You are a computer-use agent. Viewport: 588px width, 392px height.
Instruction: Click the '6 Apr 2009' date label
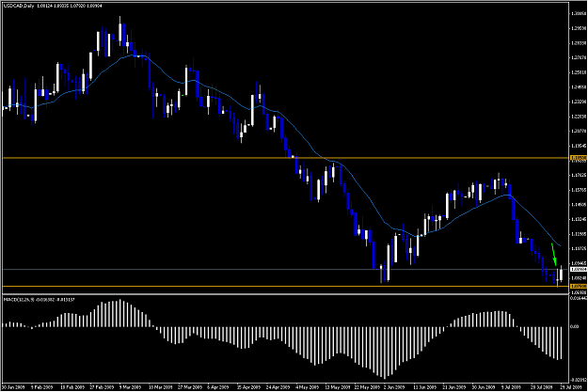218,387
